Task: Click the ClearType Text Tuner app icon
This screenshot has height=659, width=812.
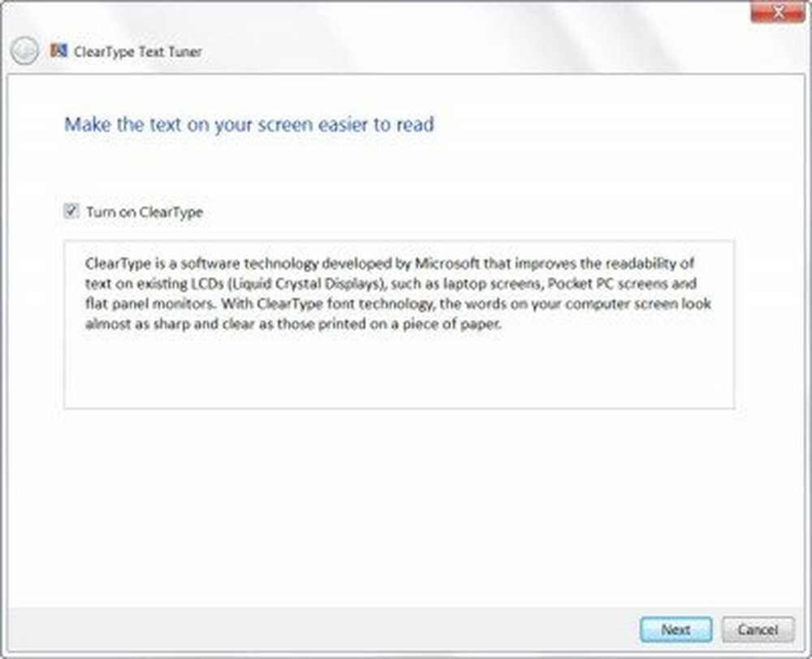Action: (58, 50)
